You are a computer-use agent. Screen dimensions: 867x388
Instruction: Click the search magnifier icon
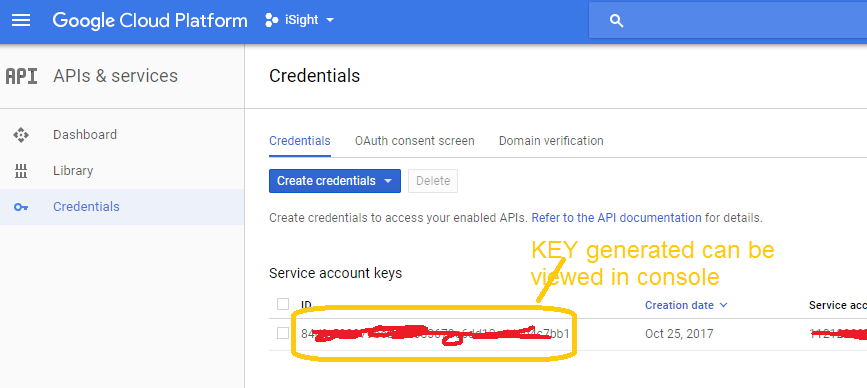(x=617, y=21)
